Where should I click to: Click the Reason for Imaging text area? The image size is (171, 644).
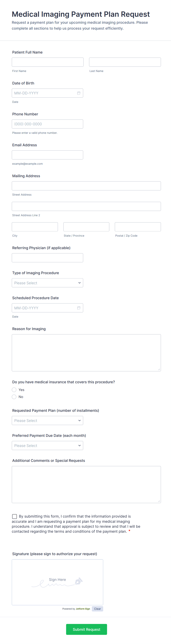coord(86,353)
